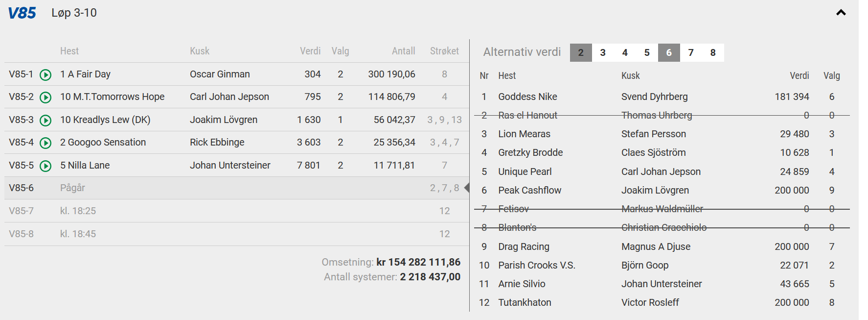
Task: Select alternativ verdi option 2
Action: click(x=581, y=53)
